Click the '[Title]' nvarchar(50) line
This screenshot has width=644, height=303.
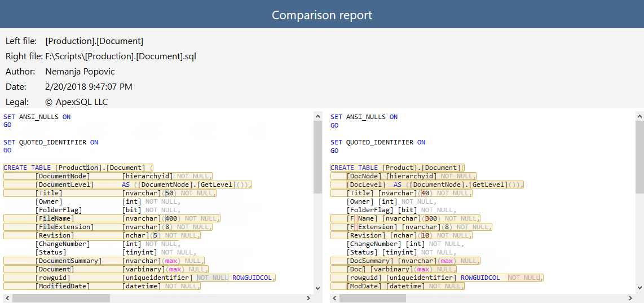pyautogui.click(x=109, y=193)
